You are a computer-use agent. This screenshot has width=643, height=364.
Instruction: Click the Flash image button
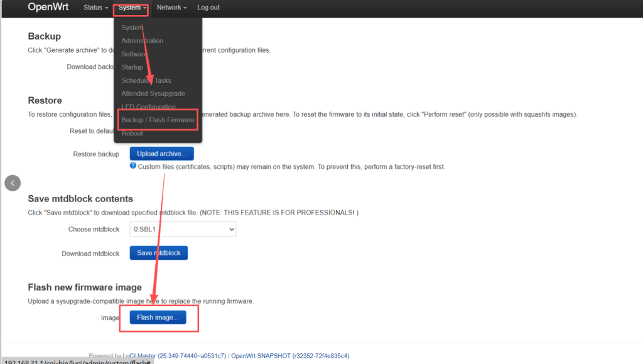pos(158,318)
